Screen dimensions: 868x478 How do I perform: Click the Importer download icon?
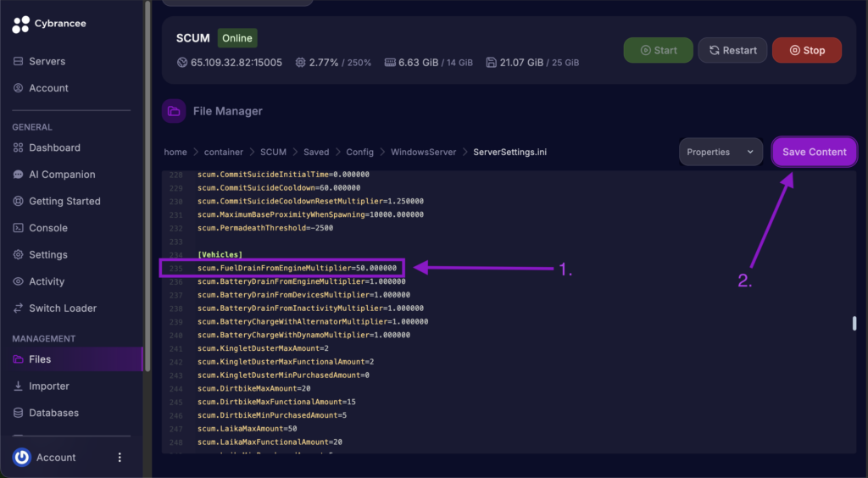(19, 386)
